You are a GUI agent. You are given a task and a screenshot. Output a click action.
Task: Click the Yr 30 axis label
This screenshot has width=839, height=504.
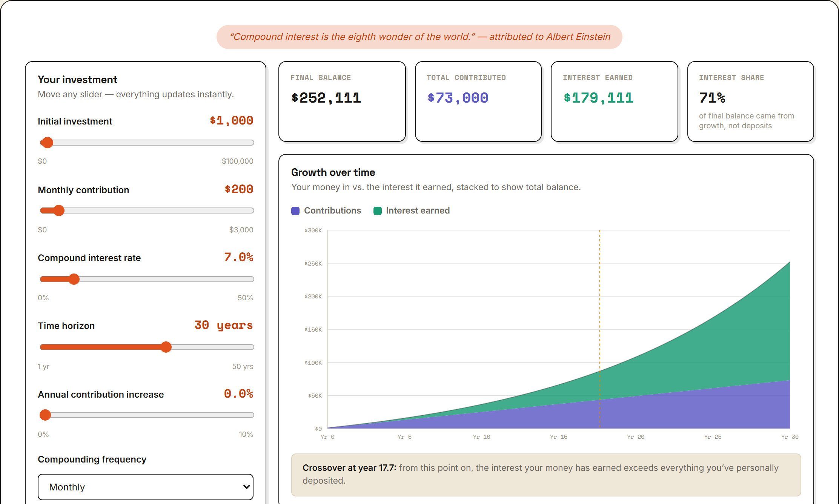click(x=790, y=437)
